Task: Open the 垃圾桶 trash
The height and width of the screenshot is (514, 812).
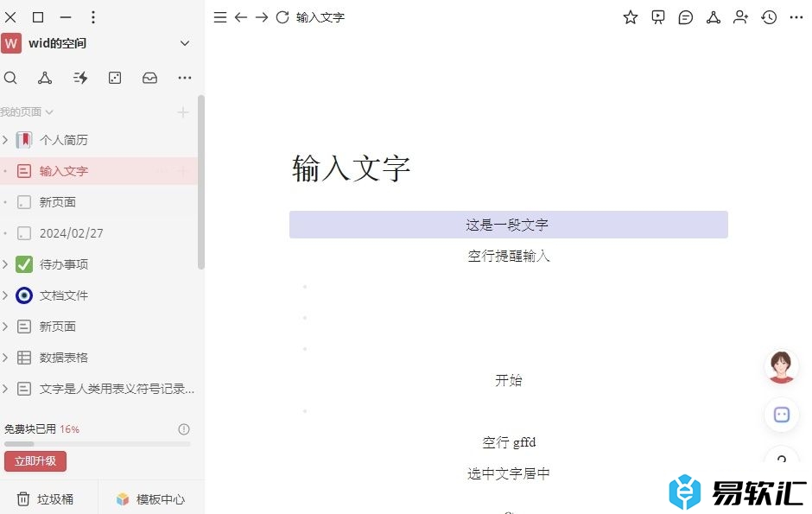Action: [x=45, y=499]
